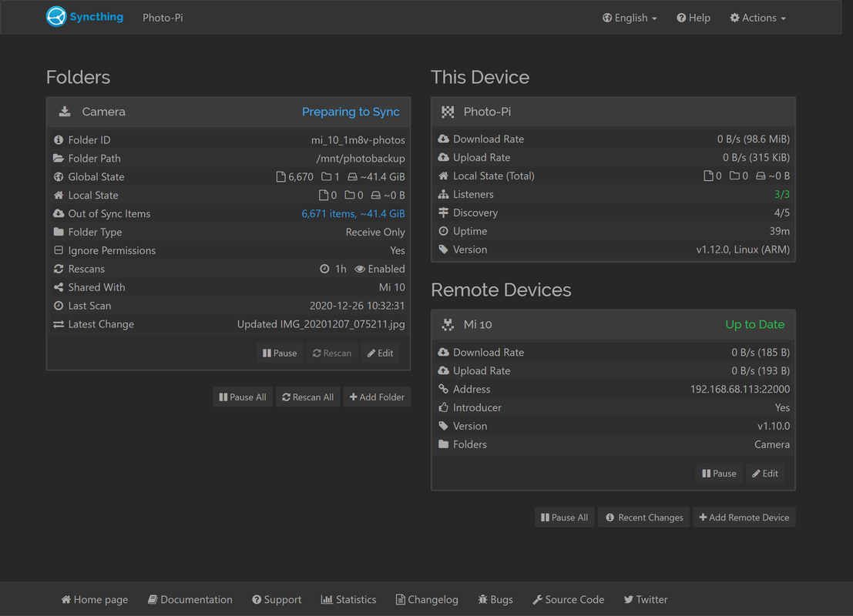The image size is (853, 616).
Task: Click the out of sync '6,671 items, ~41.4 GiB' link
Action: pyautogui.click(x=353, y=213)
